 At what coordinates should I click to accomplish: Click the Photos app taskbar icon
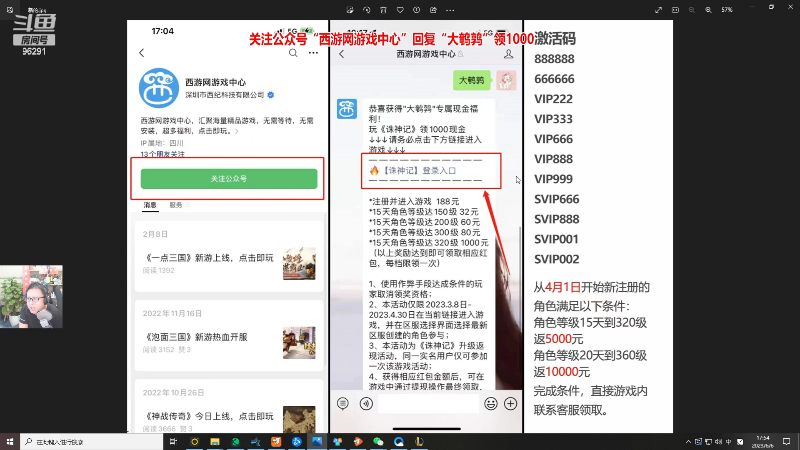pos(317,441)
